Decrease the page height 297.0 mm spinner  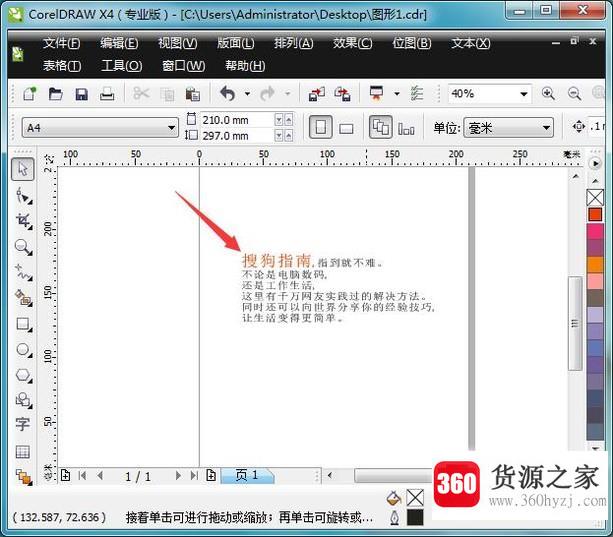tap(279, 136)
